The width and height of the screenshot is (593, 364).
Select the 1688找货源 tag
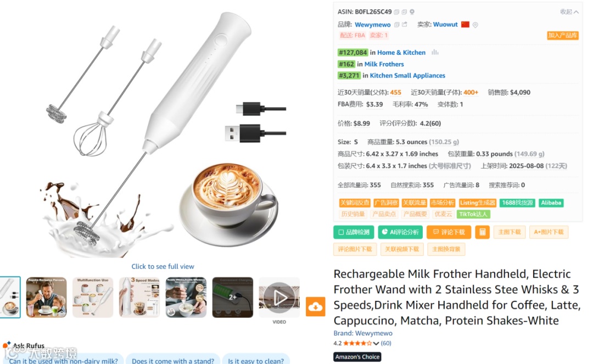pyautogui.click(x=517, y=203)
